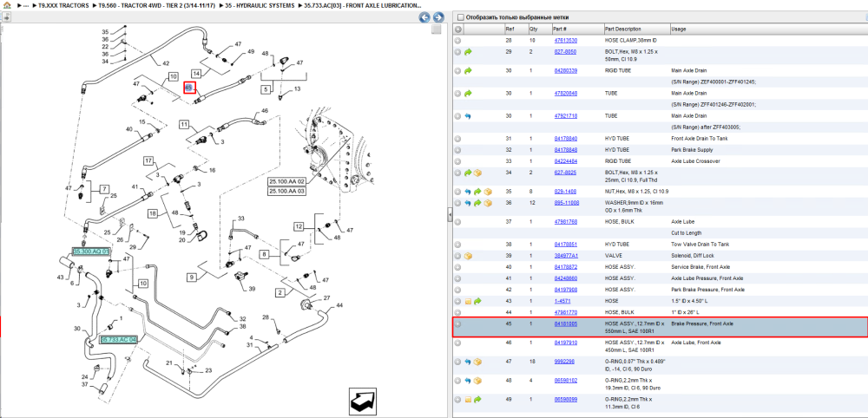Click green arrow icon in row 49
This screenshot has width=868, height=418.
477,399
